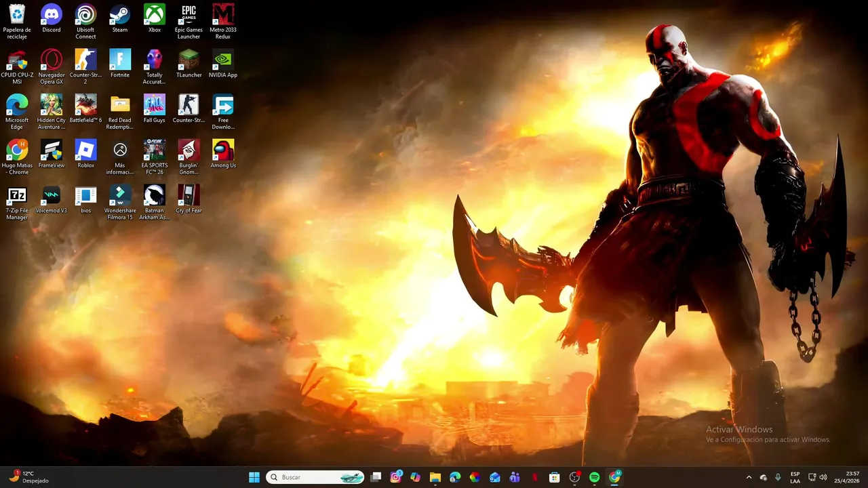Select the Burglin' Gnomes shortcut
868x488 pixels.
189,157
